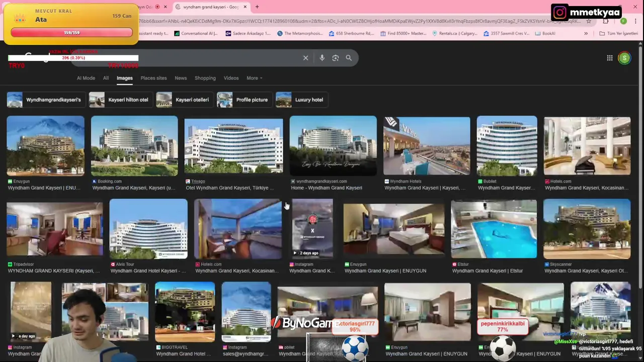644x362 pixels.
Task: Open the 658 Sherbourne Rd bookmark
Action: [351, 33]
